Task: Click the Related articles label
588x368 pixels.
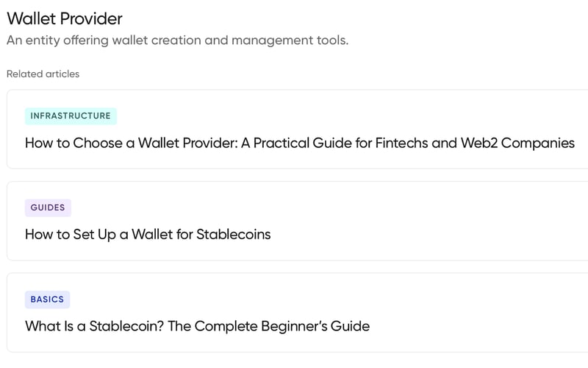Action: point(43,74)
